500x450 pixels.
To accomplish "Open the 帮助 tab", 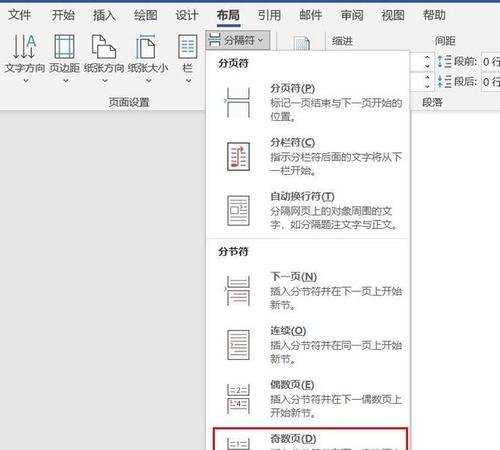I will (x=434, y=15).
